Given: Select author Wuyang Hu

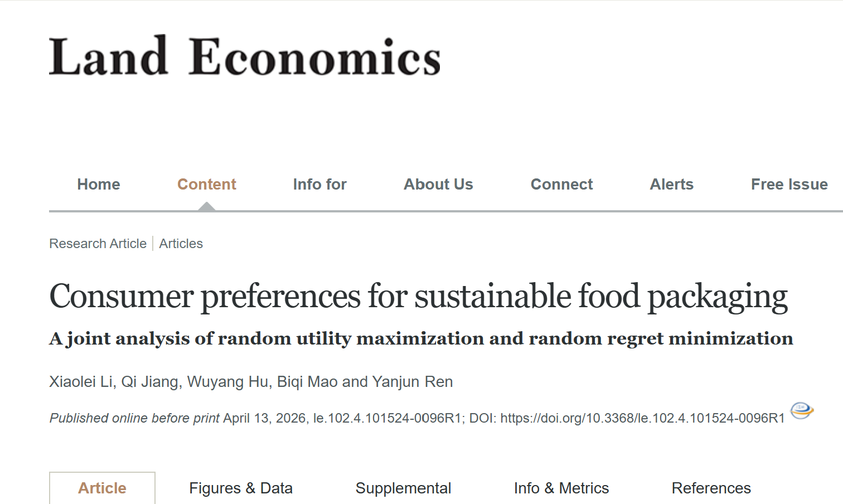Looking at the screenshot, I should coord(227,382).
